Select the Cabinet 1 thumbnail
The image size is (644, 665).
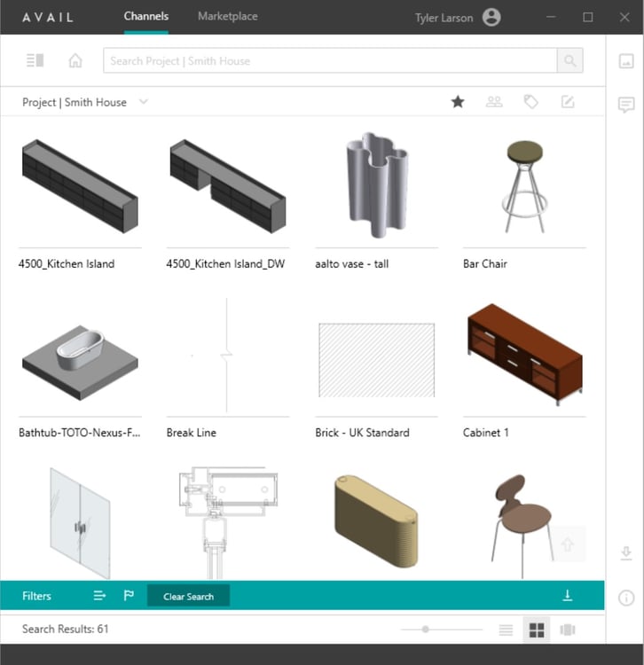pyautogui.click(x=525, y=355)
